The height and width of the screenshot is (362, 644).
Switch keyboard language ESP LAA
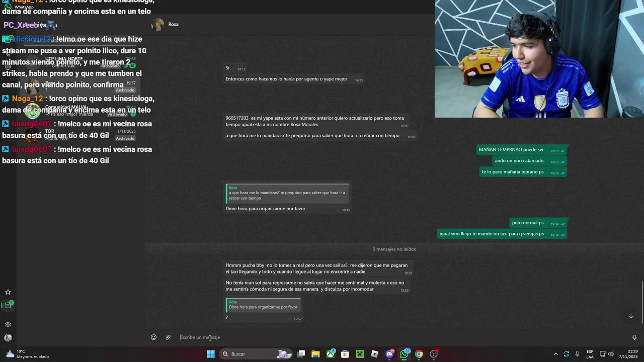(x=590, y=354)
